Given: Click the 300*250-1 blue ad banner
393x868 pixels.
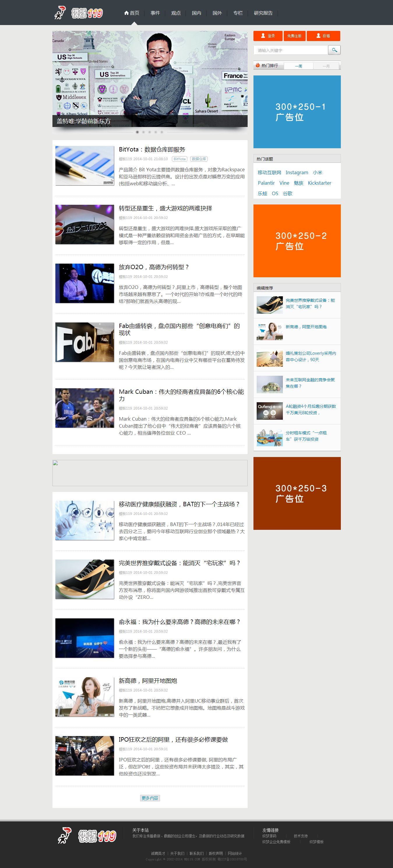Looking at the screenshot, I should [297, 112].
